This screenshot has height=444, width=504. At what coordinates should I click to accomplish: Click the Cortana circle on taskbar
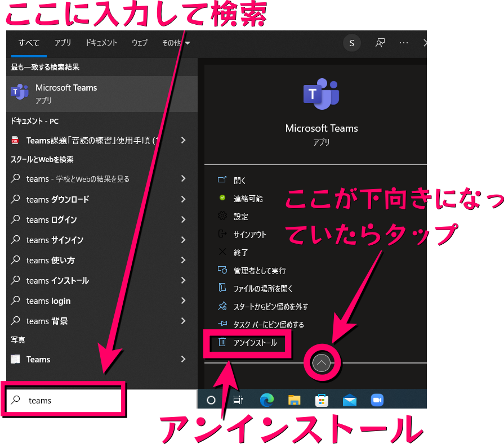(211, 400)
